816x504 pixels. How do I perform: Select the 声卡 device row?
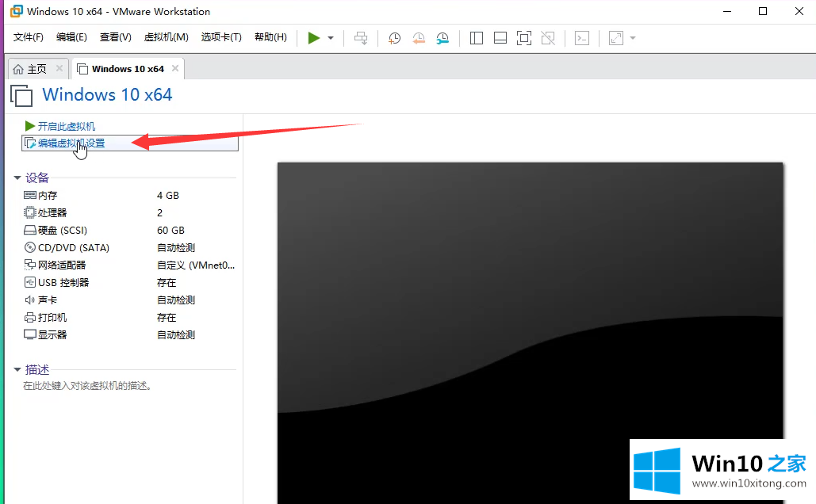coord(129,300)
